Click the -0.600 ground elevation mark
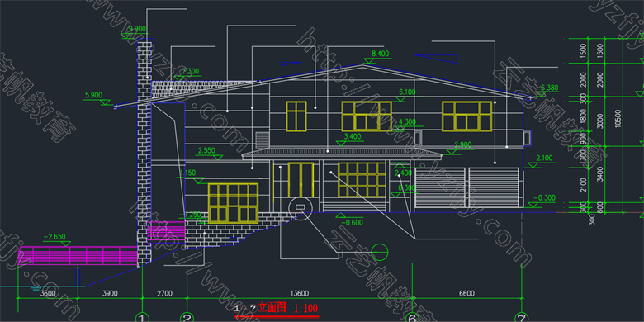This screenshot has width=644, height=322. (x=354, y=223)
